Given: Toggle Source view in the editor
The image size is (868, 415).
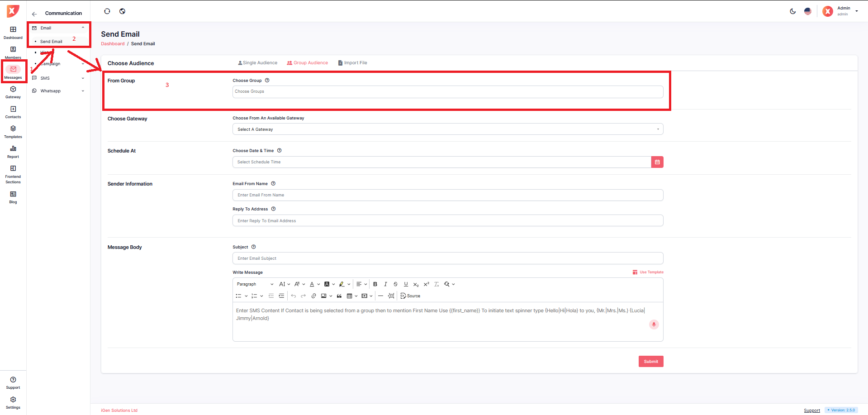Looking at the screenshot, I should coord(410,296).
